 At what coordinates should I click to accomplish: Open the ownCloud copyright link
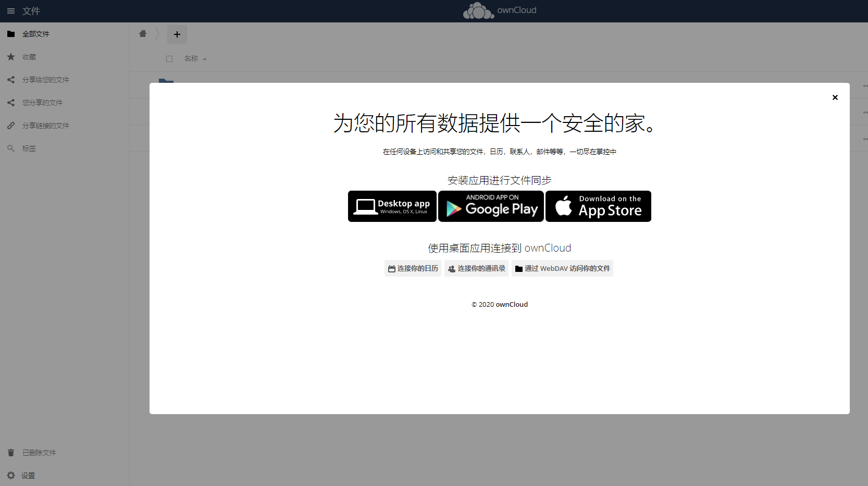512,304
